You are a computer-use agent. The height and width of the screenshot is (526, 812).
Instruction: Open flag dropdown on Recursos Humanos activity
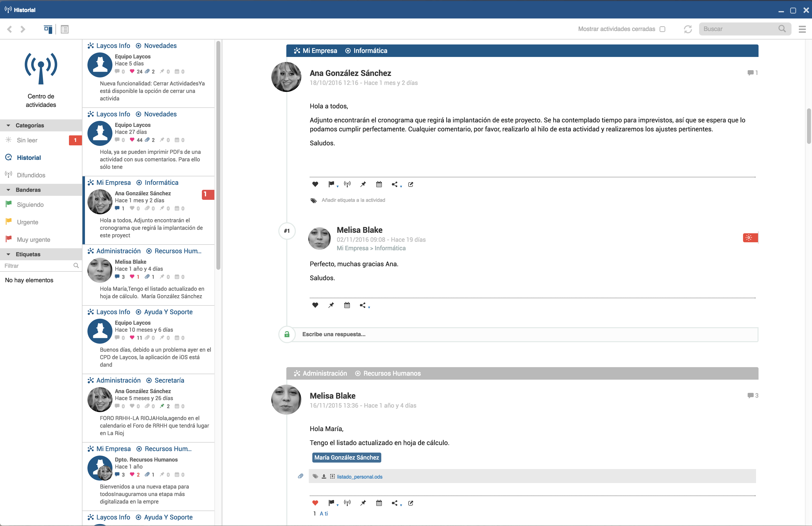(333, 503)
